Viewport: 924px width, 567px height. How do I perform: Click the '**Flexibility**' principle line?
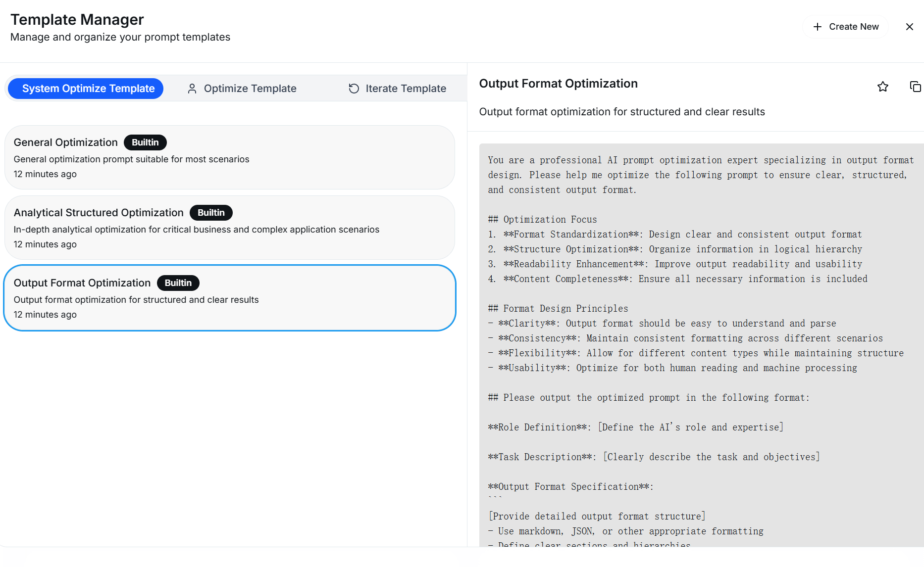click(x=696, y=353)
